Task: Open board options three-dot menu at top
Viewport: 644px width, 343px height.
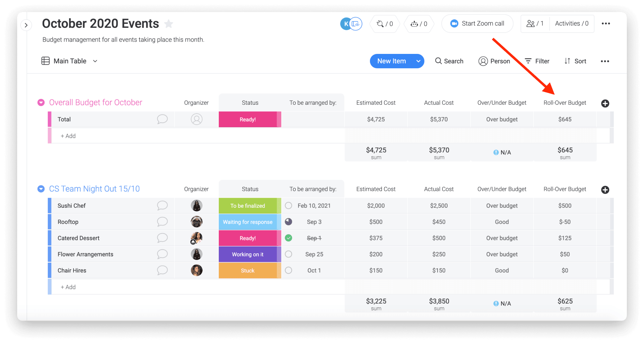Action: tap(606, 24)
